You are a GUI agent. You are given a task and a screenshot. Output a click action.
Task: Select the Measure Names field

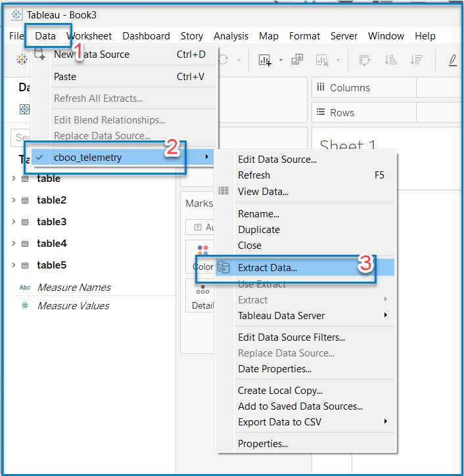click(74, 287)
